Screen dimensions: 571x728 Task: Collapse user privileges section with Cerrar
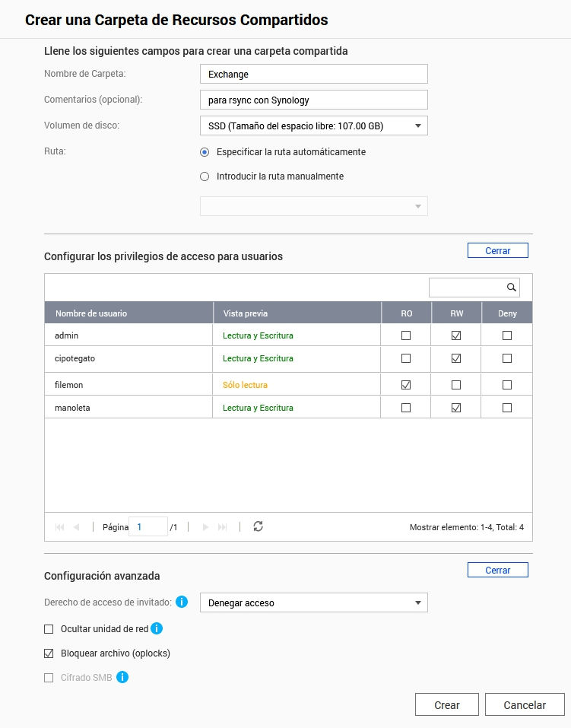click(x=497, y=250)
